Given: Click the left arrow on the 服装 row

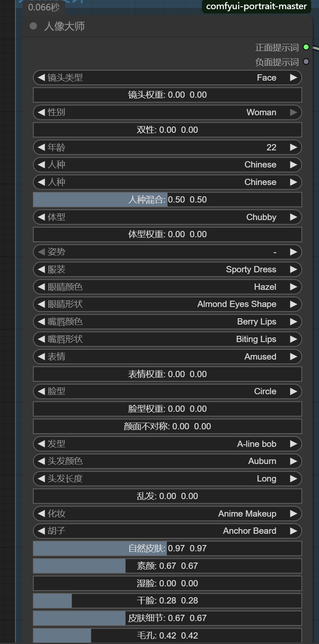Looking at the screenshot, I should (x=41, y=269).
